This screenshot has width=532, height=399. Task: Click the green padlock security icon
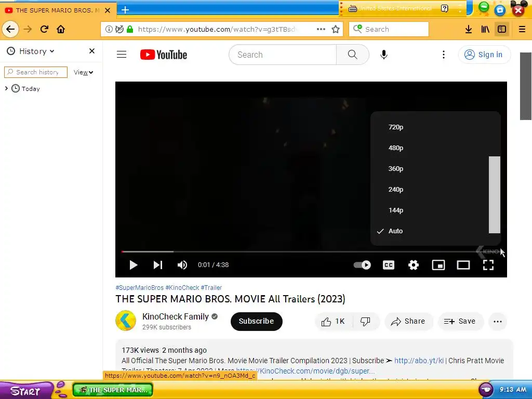click(x=129, y=29)
